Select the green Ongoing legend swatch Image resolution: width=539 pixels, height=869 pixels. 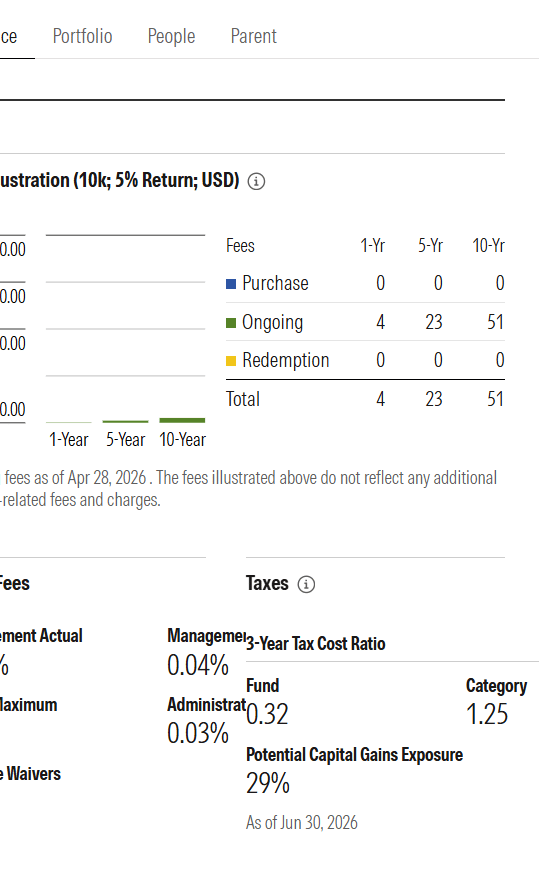tap(231, 323)
